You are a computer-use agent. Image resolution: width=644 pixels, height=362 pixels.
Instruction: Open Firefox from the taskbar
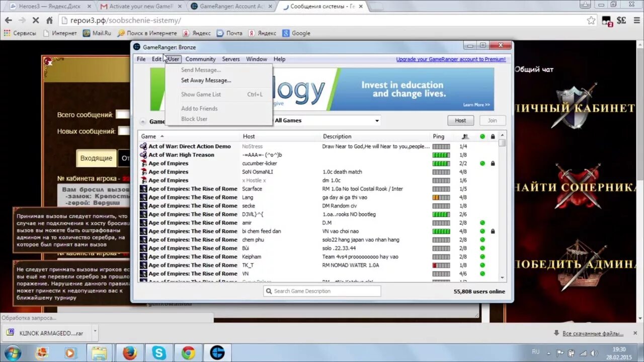point(130,352)
